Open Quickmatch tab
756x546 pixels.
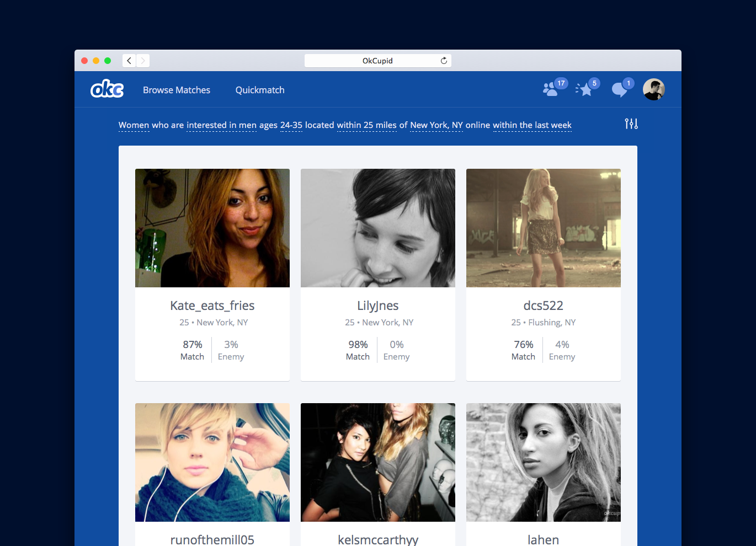pyautogui.click(x=260, y=90)
